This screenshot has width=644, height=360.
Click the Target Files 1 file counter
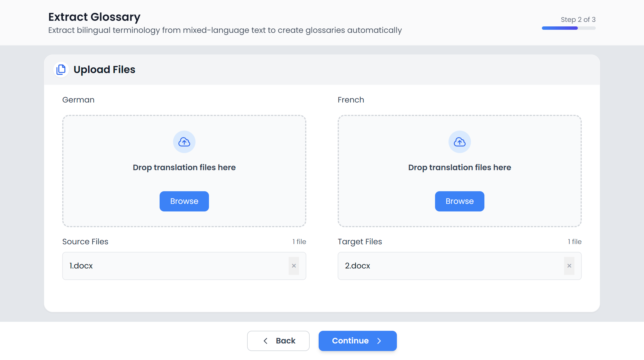tap(575, 241)
